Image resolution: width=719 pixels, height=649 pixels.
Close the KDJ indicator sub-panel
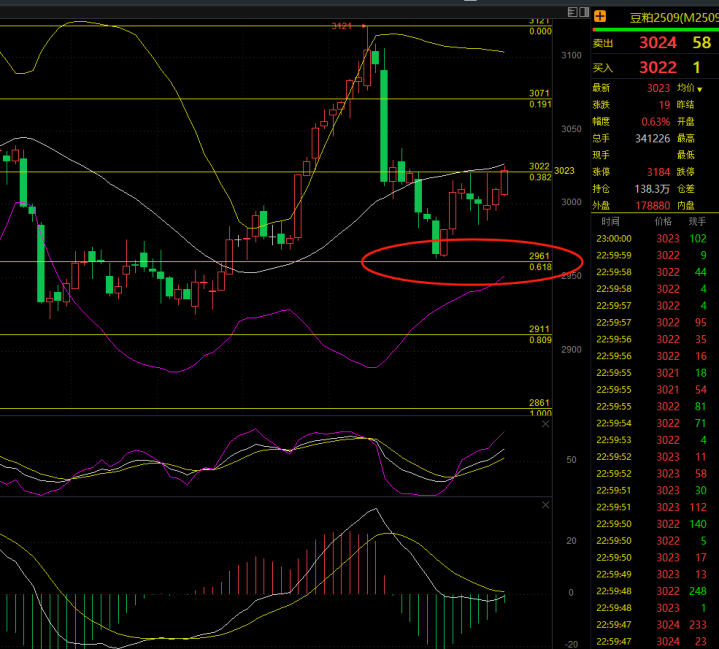(545, 425)
